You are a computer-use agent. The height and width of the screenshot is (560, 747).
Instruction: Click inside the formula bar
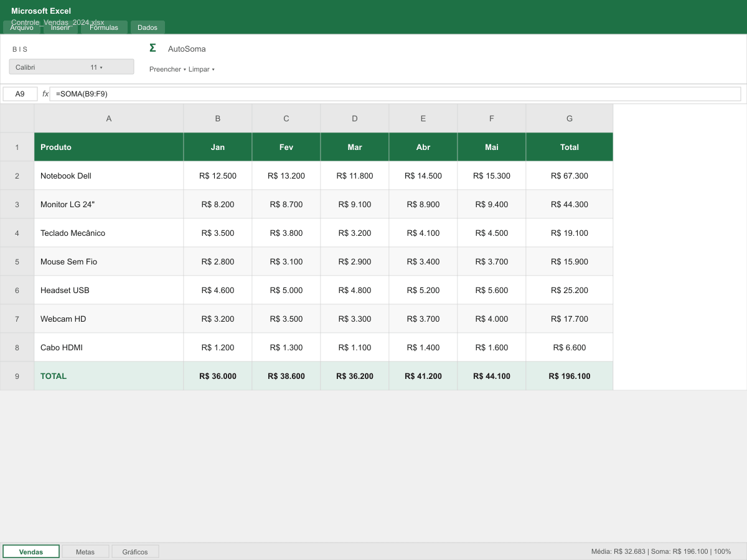tap(249, 93)
